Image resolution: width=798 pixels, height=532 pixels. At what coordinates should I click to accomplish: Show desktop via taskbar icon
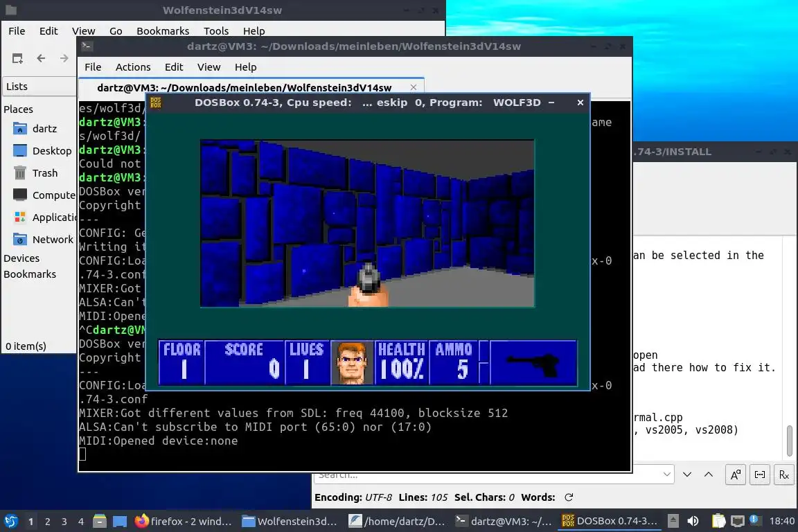[120, 521]
